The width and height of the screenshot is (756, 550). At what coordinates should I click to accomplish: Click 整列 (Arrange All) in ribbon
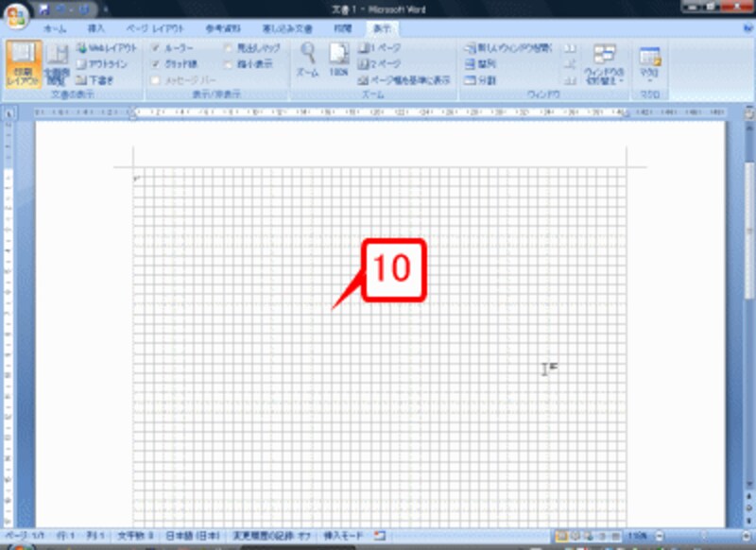pyautogui.click(x=480, y=64)
